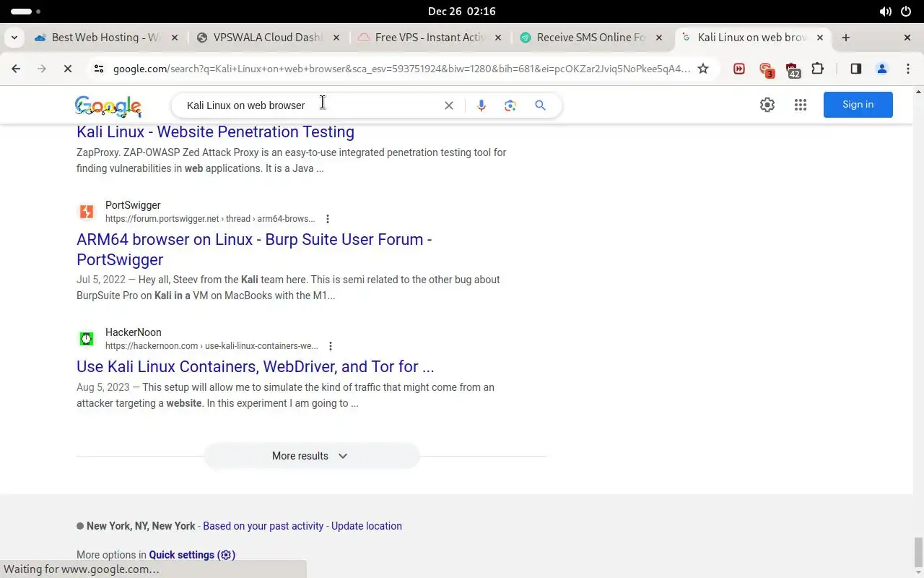Screen dimensions: 924x578
Task: Open the Chrome profile avatar
Action: (881, 69)
